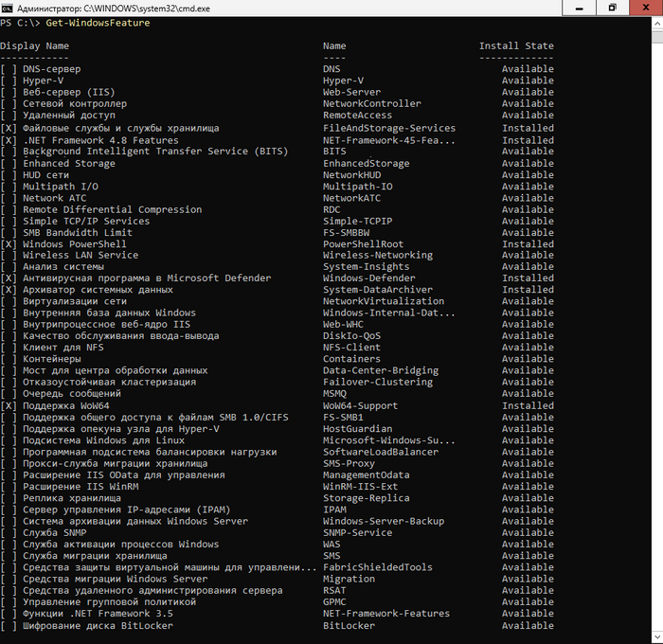Click the Get-WindowsFeature command text
This screenshot has height=644, width=663.
pos(98,23)
